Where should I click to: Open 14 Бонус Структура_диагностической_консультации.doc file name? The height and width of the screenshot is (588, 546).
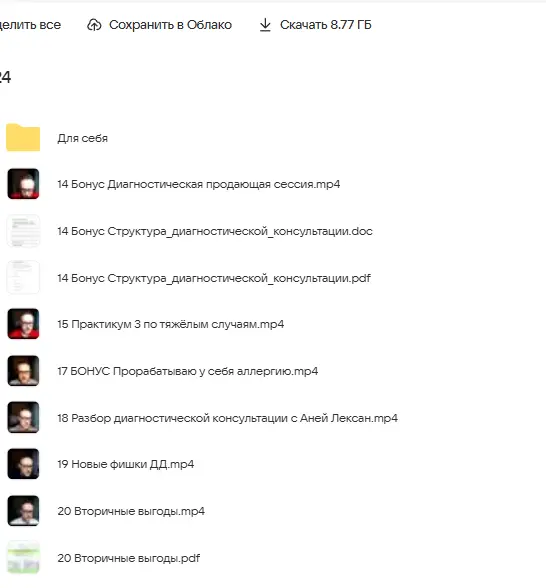(215, 231)
